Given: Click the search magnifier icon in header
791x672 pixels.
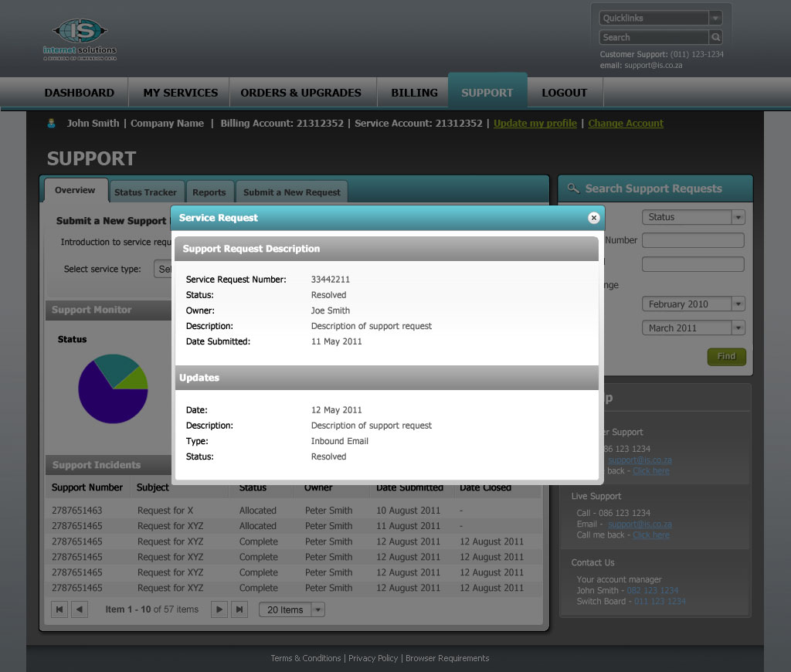Looking at the screenshot, I should (716, 37).
